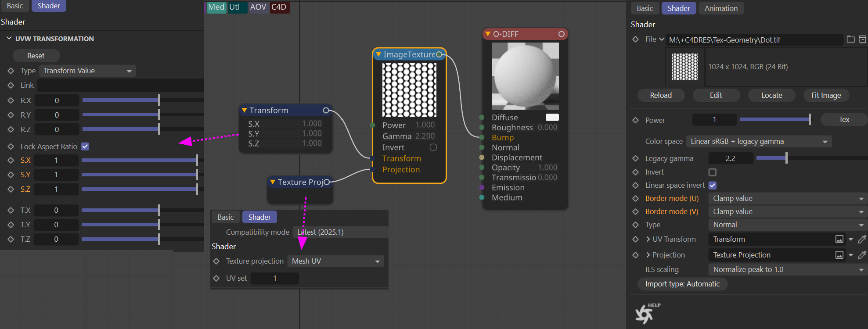Select the AOV node category tab

coord(258,7)
